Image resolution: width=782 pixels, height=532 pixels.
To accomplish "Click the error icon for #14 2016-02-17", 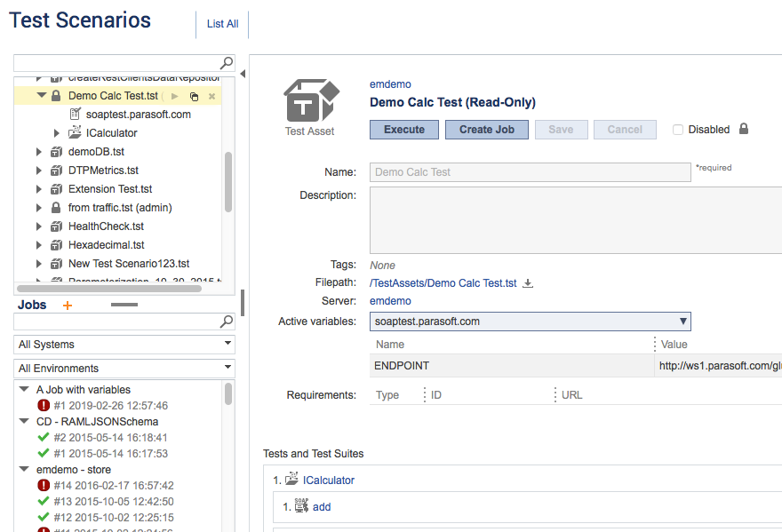I will point(44,485).
